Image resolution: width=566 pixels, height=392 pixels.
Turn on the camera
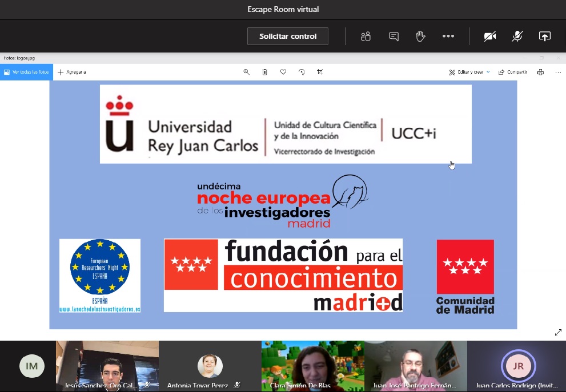coord(490,36)
